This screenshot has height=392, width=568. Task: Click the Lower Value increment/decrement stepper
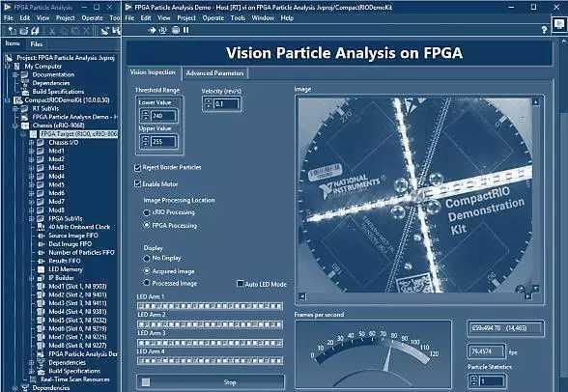(145, 116)
